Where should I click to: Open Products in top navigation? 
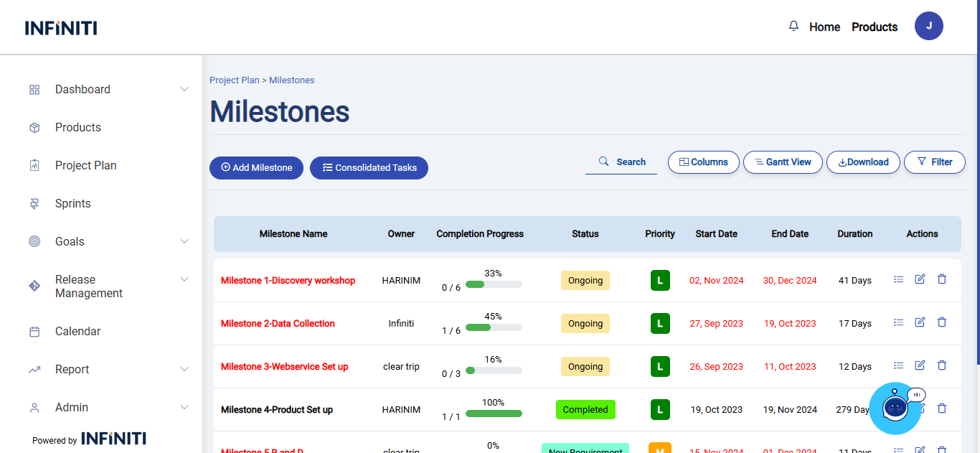[874, 27]
